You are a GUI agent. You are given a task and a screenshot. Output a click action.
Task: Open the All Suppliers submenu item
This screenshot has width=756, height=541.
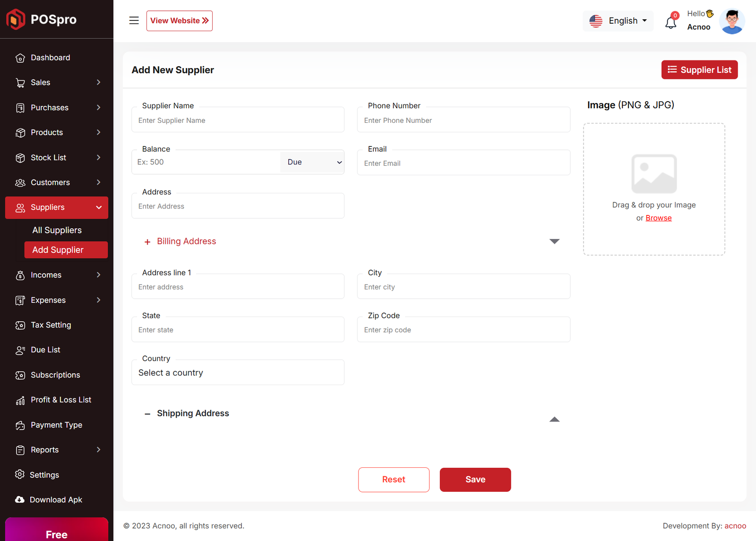tap(57, 230)
